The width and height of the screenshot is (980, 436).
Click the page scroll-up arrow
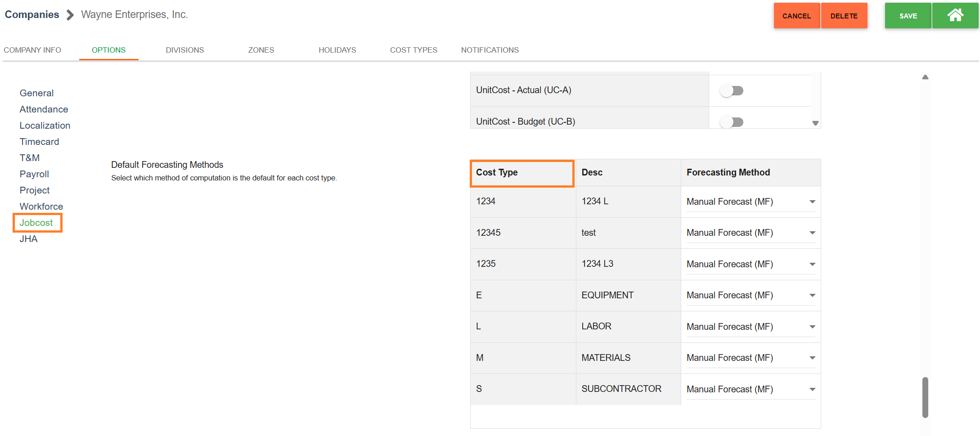click(925, 77)
